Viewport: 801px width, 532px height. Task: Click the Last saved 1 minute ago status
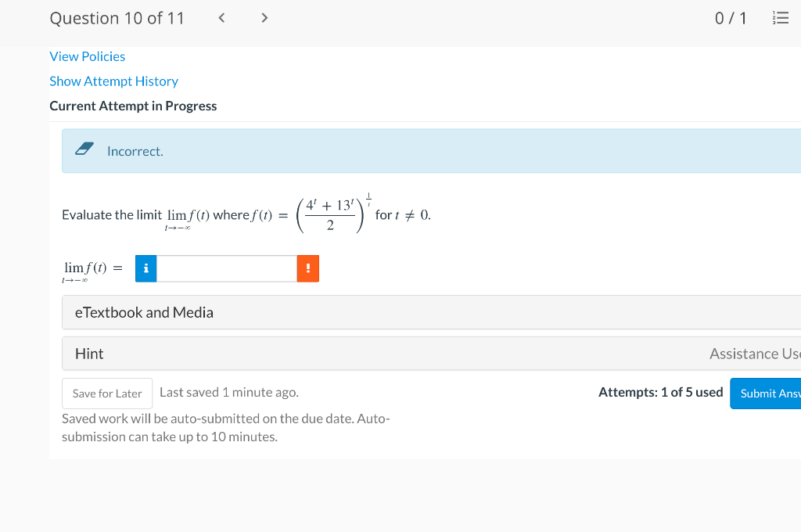tap(228, 391)
